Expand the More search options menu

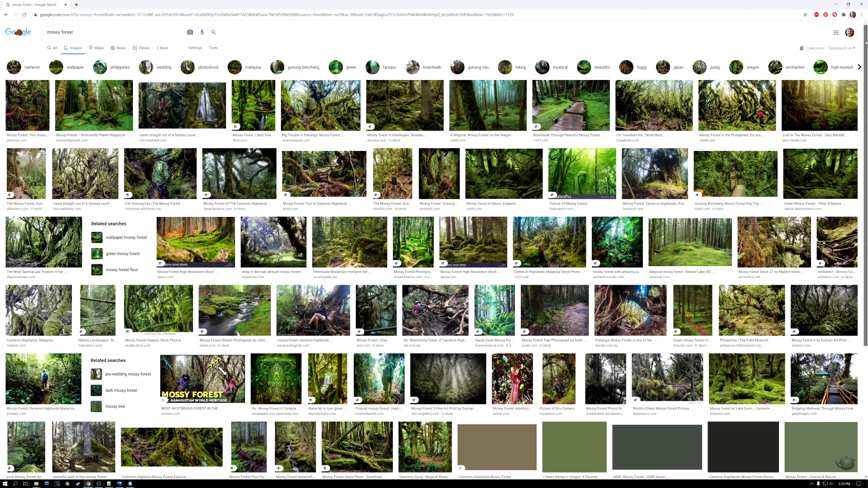[x=162, y=48]
